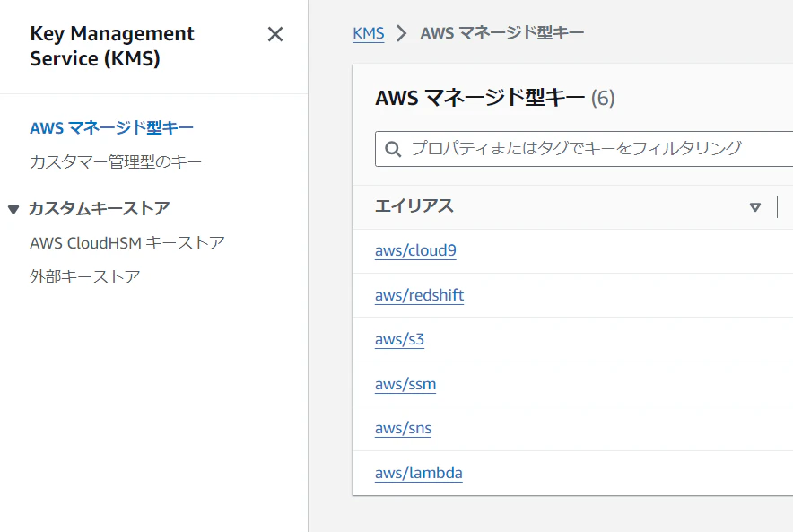Open AWS マネージド型キー in sidebar

(111, 128)
